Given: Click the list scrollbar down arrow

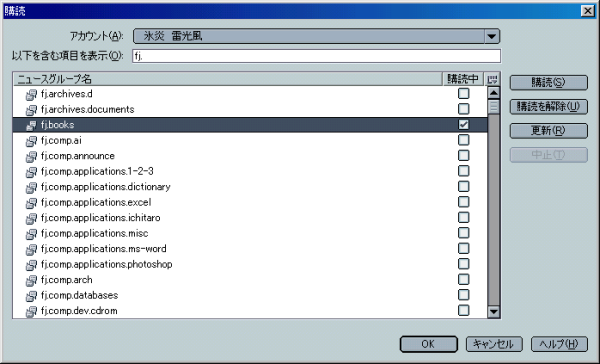Looking at the screenshot, I should coord(494,312).
